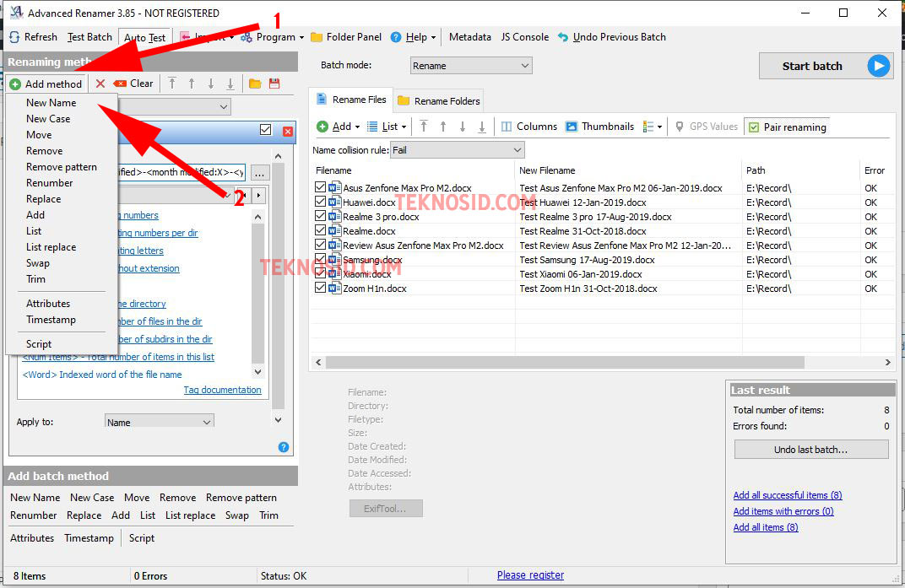Refresh the file list from the toolbar

(x=33, y=37)
